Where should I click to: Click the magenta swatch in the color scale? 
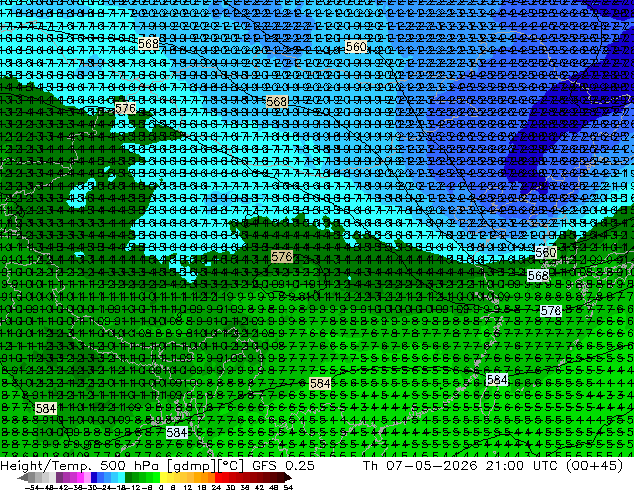coord(80,478)
